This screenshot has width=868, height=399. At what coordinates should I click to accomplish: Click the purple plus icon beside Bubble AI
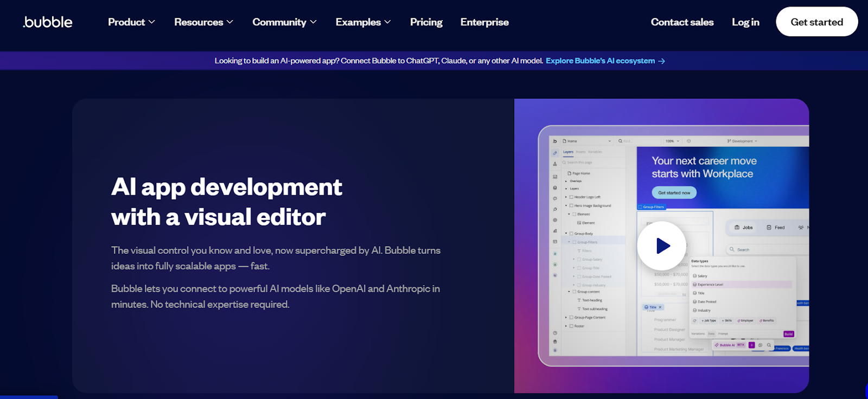751,345
